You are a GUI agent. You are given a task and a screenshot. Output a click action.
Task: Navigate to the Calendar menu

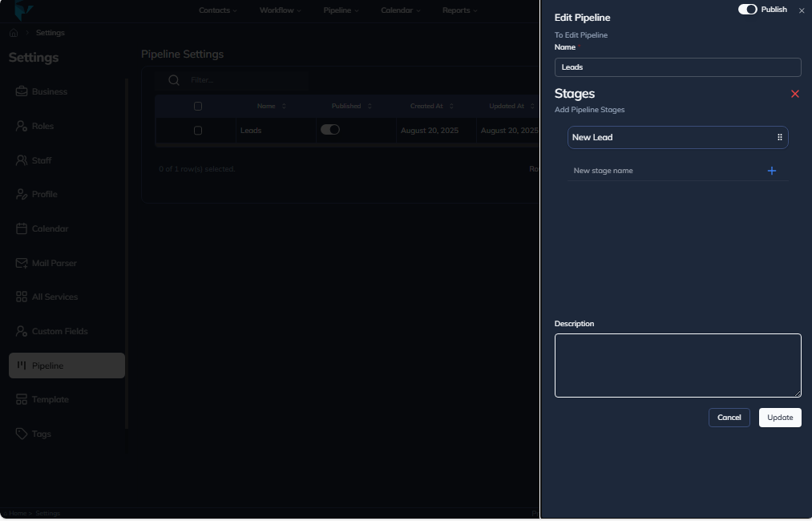[399, 10]
